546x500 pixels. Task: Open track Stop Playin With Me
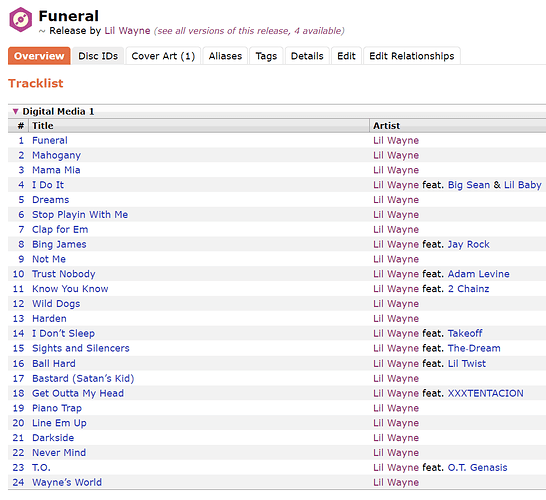pyautogui.click(x=80, y=215)
